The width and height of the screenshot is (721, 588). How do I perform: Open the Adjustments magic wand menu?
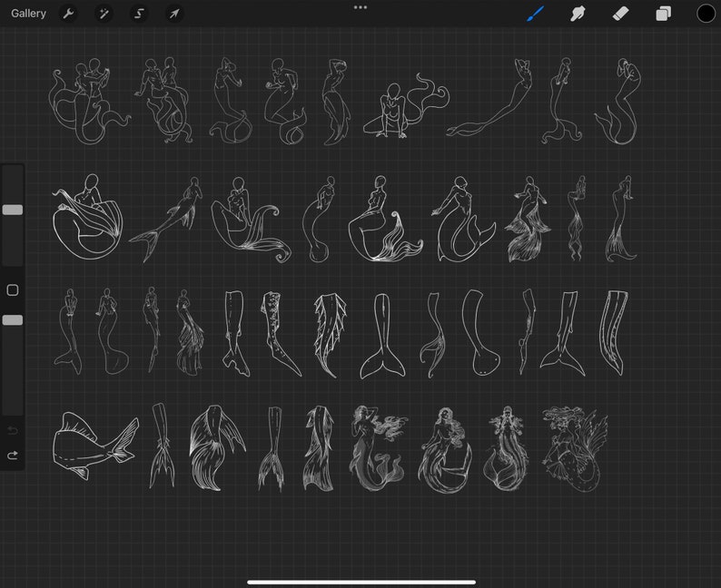[104, 14]
